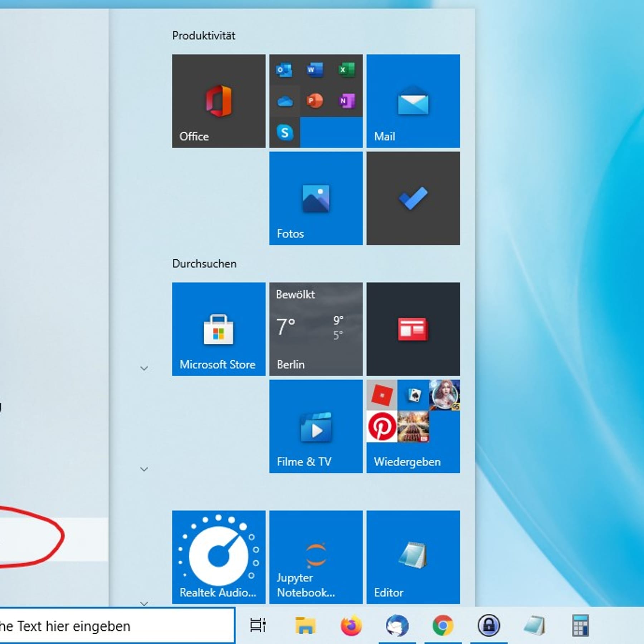
Task: Open Task View from the taskbar
Action: (x=258, y=625)
